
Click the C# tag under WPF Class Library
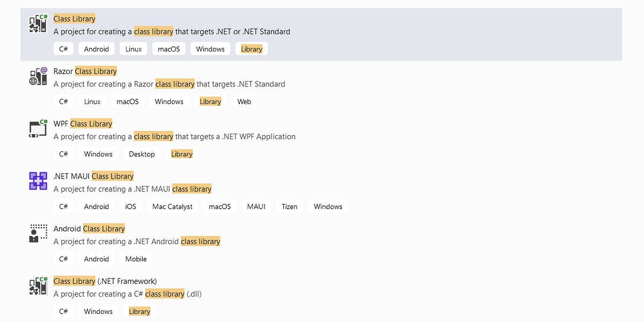pos(63,153)
